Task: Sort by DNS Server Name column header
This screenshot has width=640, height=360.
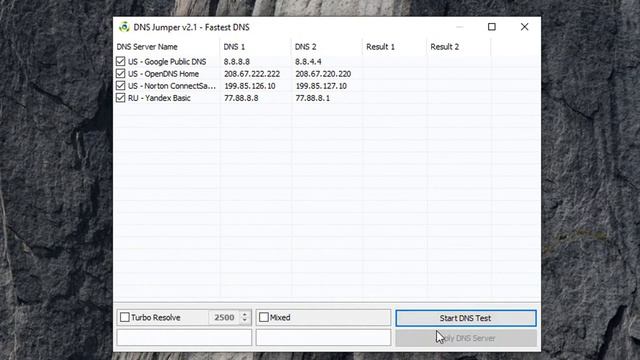Action: [x=167, y=47]
